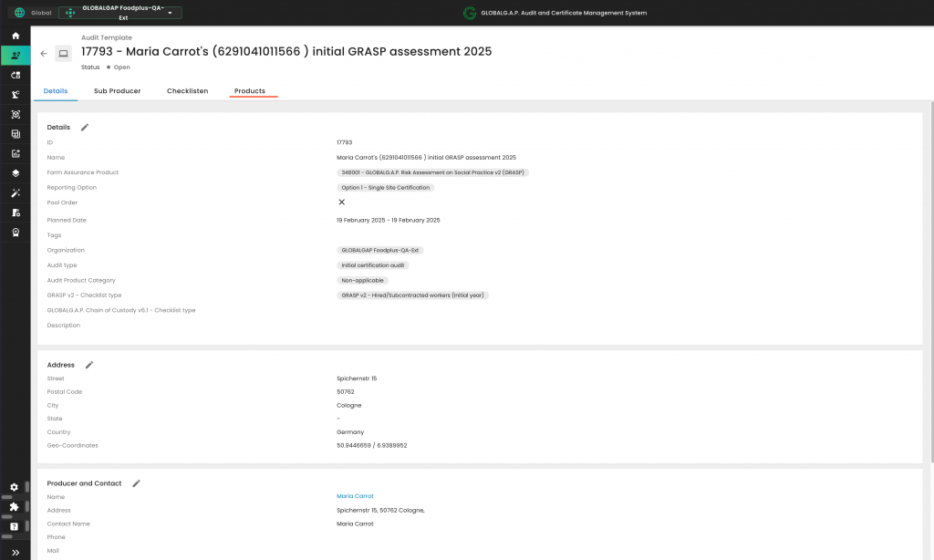Click the layers stack sidebar icon
Viewport: 934px width, 560px height.
pyautogui.click(x=16, y=173)
